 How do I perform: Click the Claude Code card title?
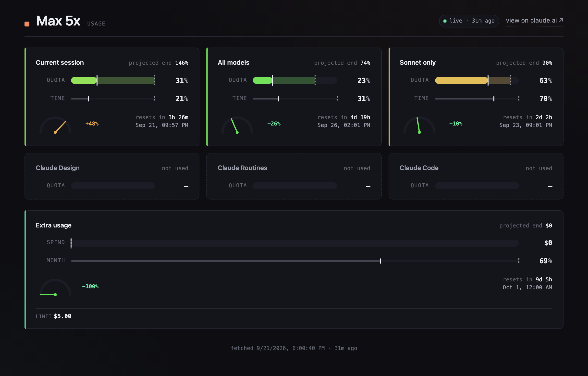coord(419,168)
